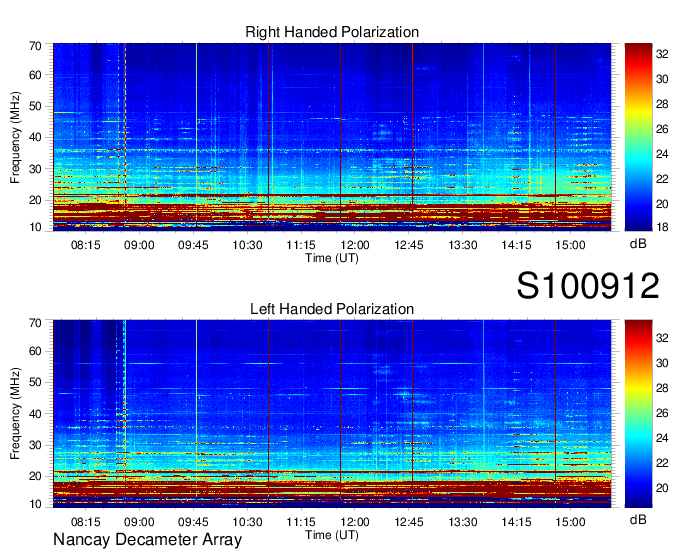Click 60 MHz tick on Right Handed frequency axis
The width and height of the screenshot is (680, 552).
click(35, 75)
